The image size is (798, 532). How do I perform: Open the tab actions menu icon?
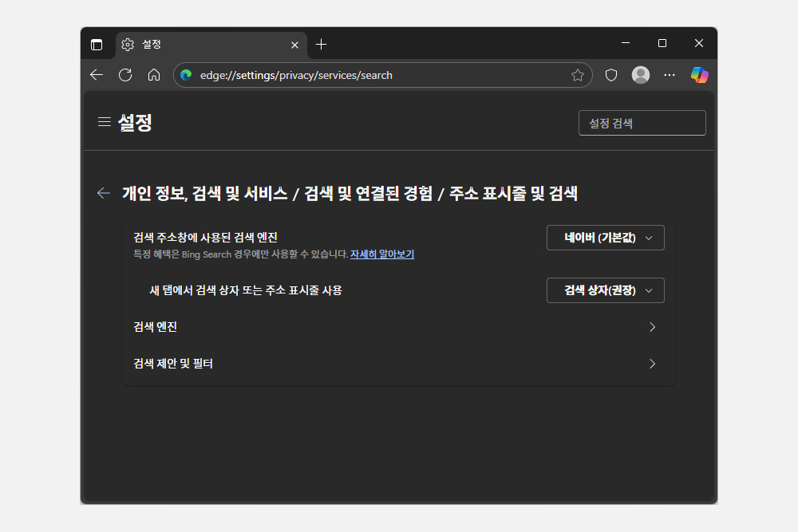click(97, 45)
